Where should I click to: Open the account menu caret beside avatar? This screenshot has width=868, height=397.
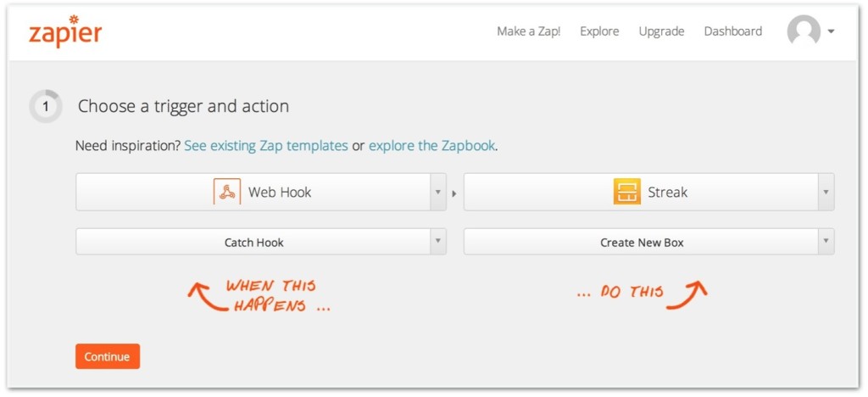pos(831,31)
